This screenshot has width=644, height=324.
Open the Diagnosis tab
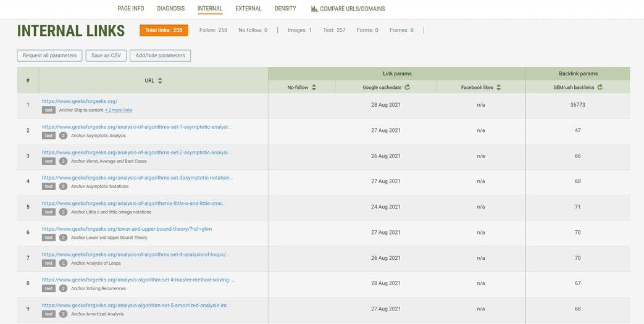[x=170, y=9]
